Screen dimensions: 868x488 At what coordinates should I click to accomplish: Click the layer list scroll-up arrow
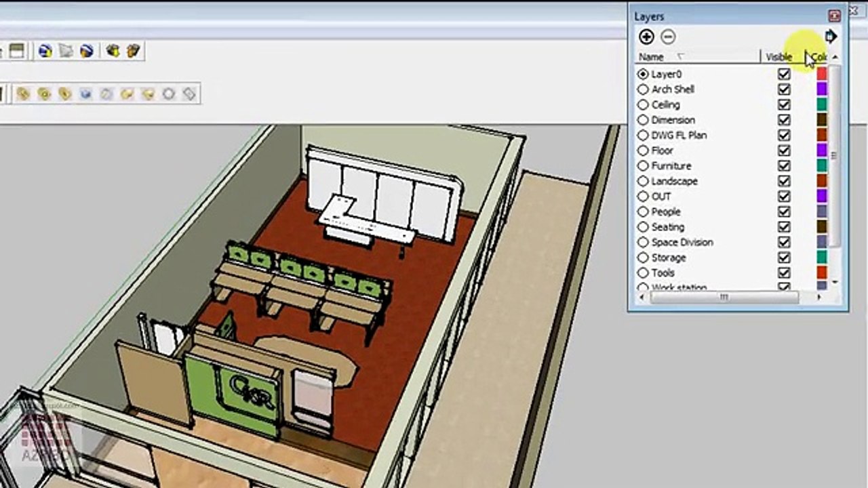[835, 58]
